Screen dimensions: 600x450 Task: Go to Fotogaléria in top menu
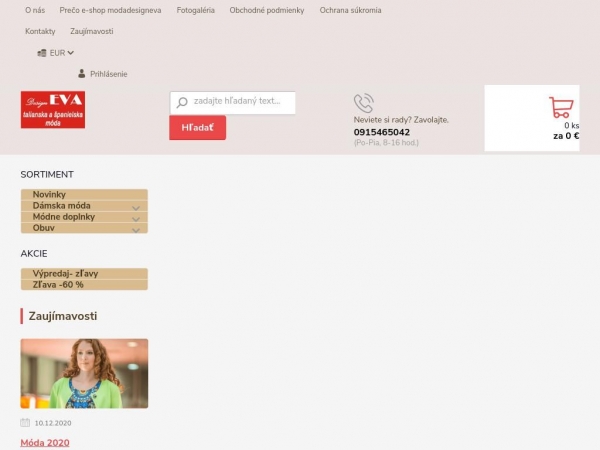pyautogui.click(x=196, y=10)
